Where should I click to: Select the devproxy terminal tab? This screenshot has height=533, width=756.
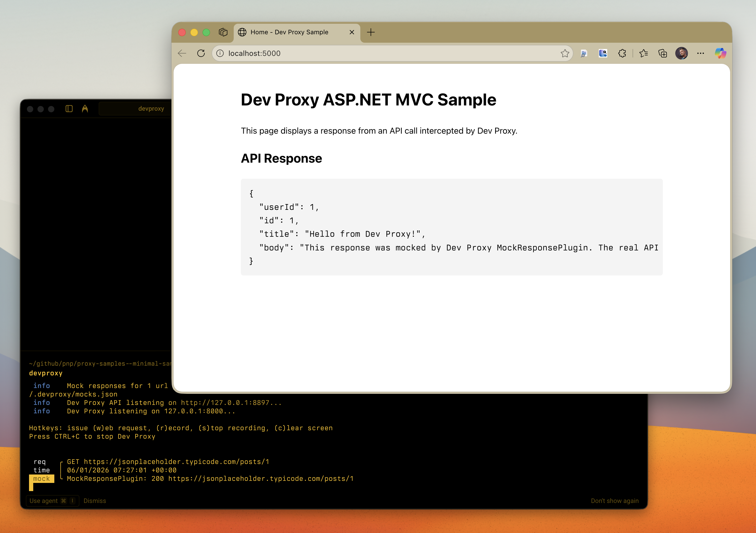151,109
